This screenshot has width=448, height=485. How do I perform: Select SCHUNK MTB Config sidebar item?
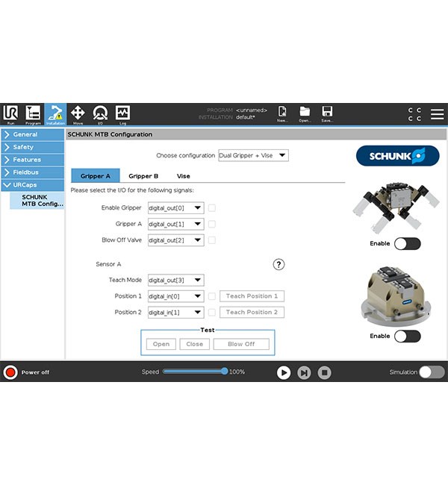tap(37, 201)
